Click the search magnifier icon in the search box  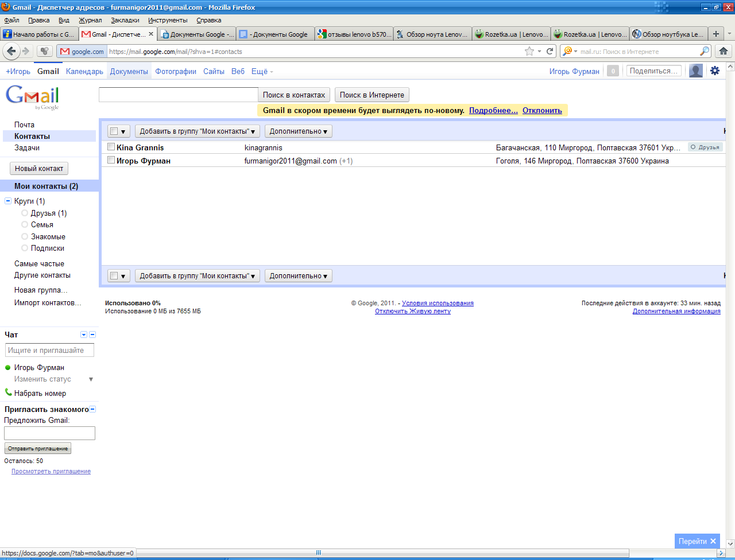click(705, 51)
